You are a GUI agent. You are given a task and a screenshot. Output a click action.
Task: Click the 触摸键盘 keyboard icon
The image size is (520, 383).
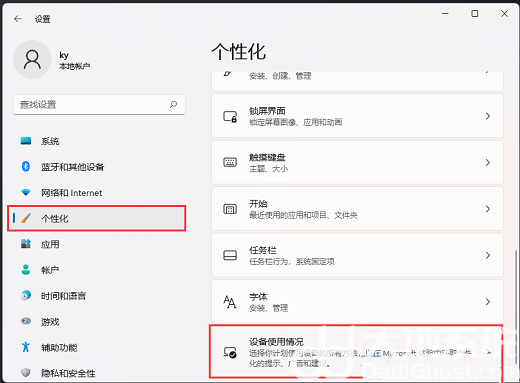click(230, 162)
